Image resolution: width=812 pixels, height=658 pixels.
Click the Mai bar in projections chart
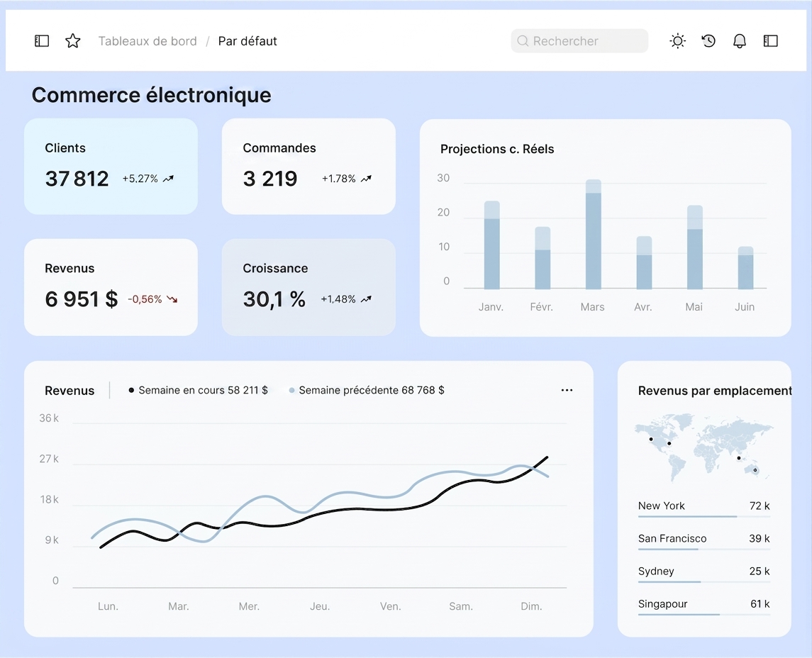(x=695, y=247)
